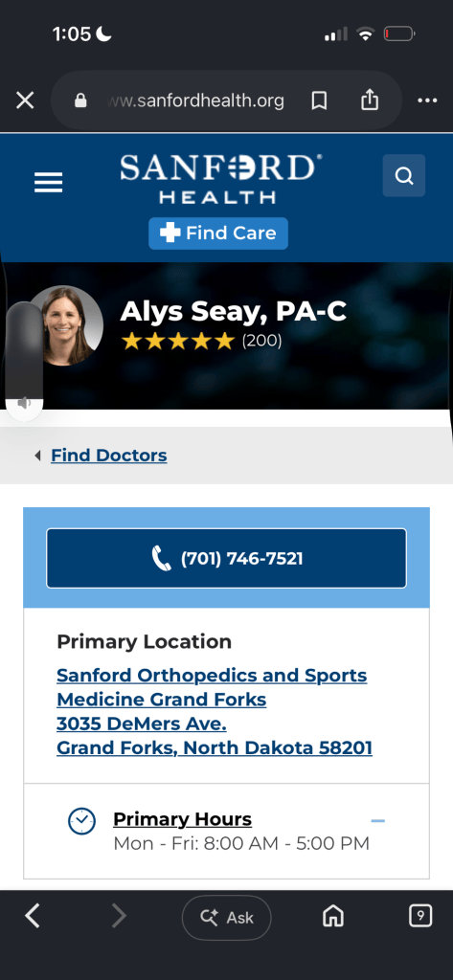Call (701) 746-7521 using the phone button
453x980 pixels.
tap(226, 558)
